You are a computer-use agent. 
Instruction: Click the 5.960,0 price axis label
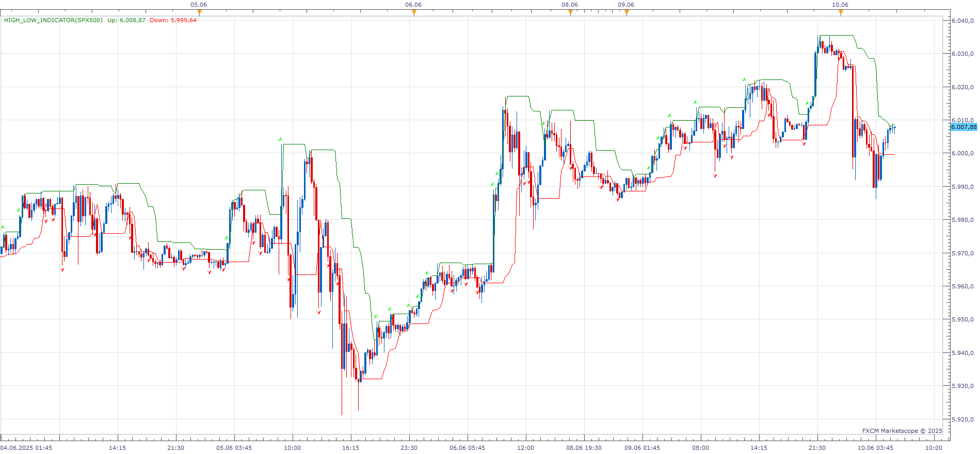point(962,286)
